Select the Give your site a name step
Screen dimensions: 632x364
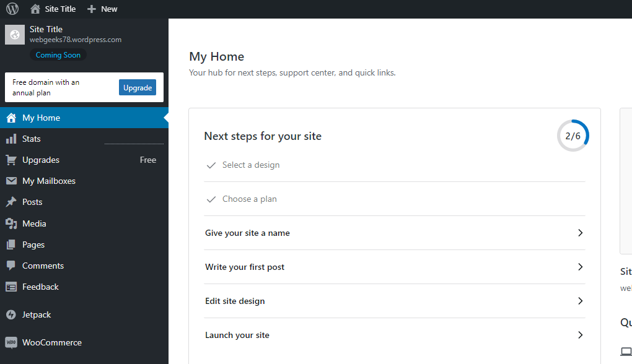tap(395, 233)
